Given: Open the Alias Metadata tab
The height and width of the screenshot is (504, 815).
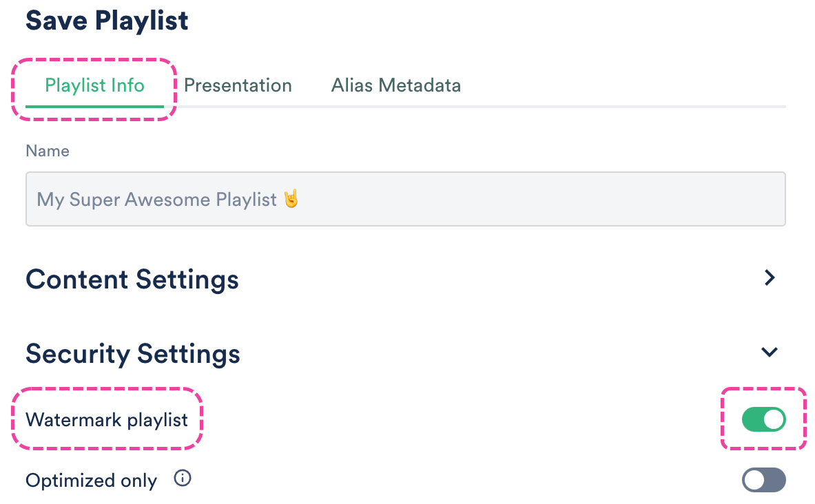Looking at the screenshot, I should tap(396, 85).
